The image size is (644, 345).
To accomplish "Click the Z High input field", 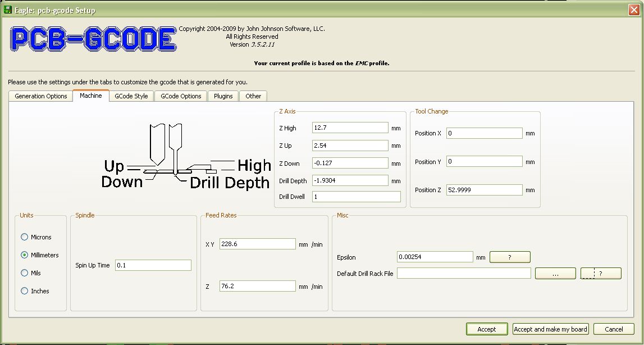I will (x=350, y=128).
